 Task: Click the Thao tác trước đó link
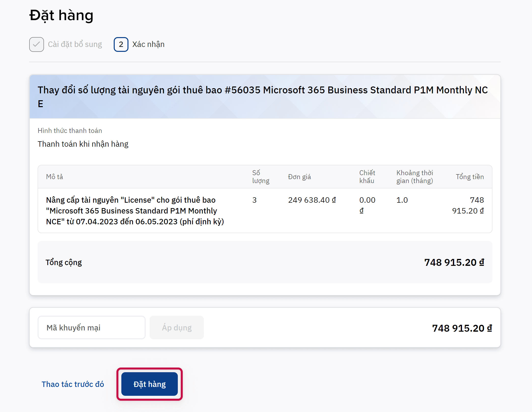pyautogui.click(x=73, y=384)
